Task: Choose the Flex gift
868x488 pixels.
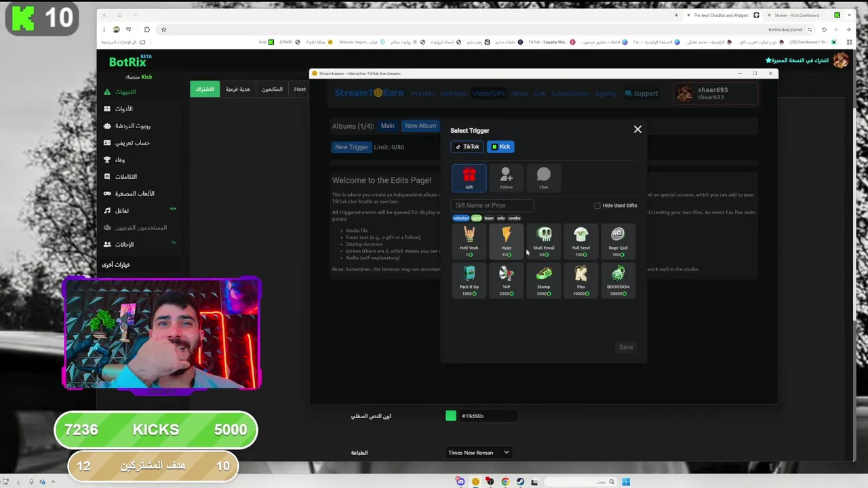Action: coord(580,281)
